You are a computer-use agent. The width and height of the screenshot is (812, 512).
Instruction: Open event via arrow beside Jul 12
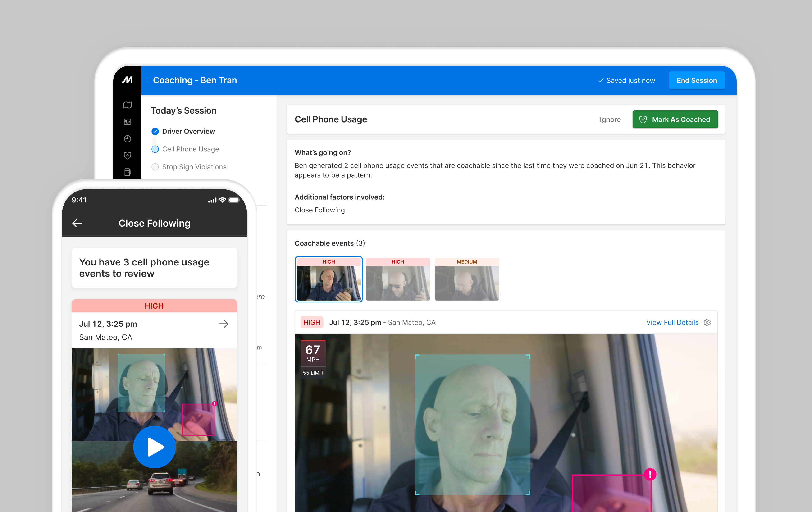(223, 324)
